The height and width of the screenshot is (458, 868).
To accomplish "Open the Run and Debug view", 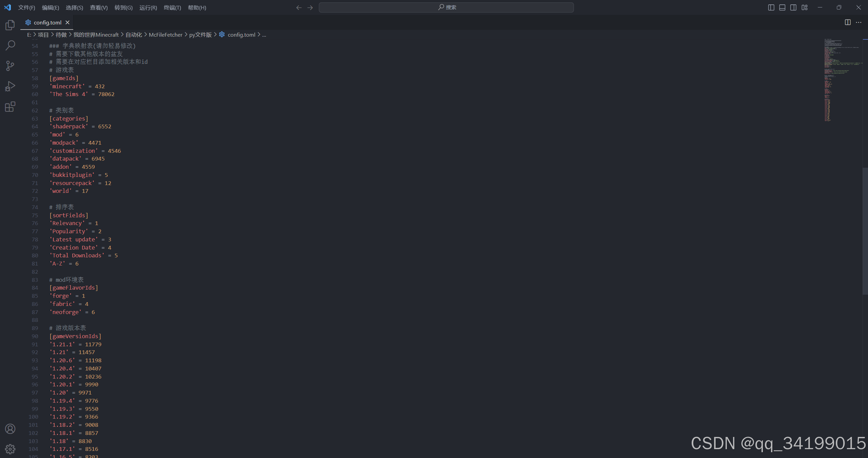I will (10, 86).
